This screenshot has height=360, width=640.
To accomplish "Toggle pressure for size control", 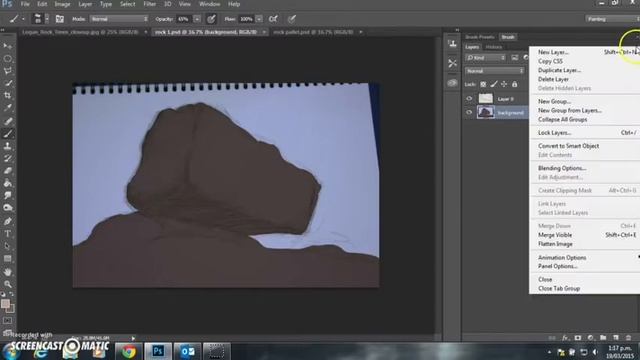I will 291,19.
